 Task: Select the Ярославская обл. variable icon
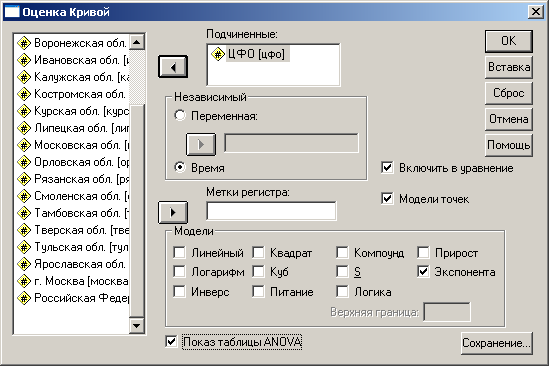[24, 264]
